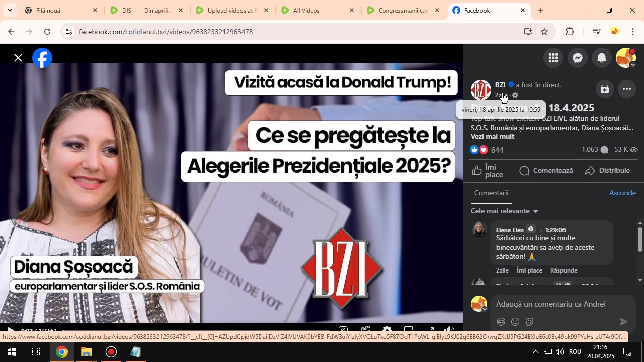Close the 'All Videos' tab

tap(352, 10)
